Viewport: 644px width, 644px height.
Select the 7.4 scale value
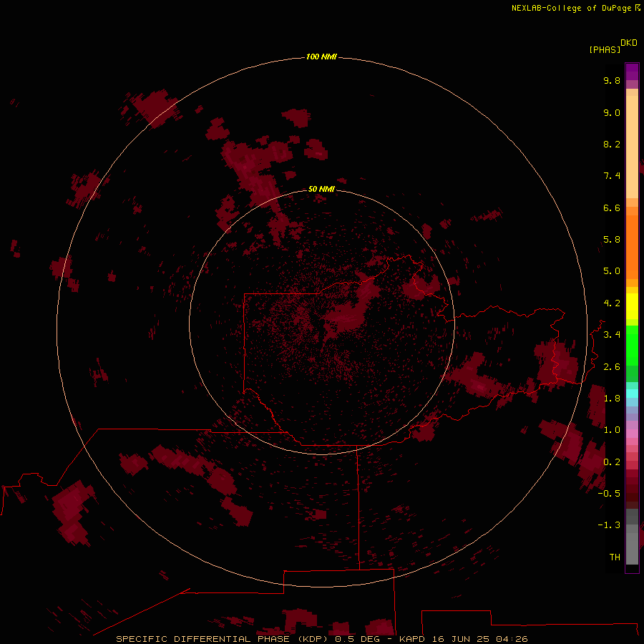point(612,176)
